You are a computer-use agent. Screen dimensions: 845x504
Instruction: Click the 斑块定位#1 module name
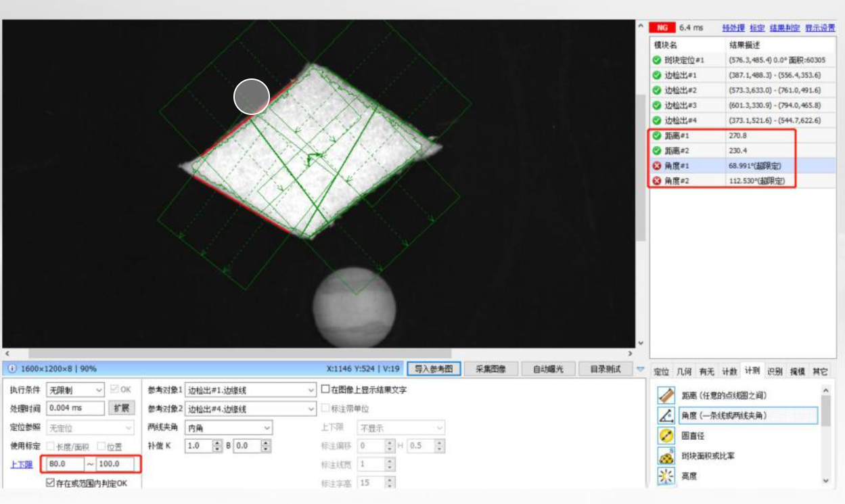(684, 60)
